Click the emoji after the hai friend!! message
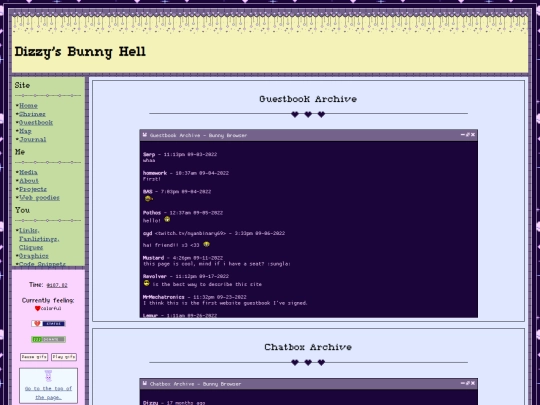This screenshot has width=540, height=405. pos(206,244)
